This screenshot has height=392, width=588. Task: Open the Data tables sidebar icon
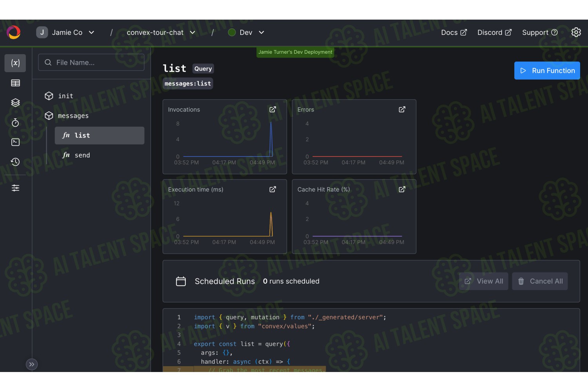click(15, 83)
